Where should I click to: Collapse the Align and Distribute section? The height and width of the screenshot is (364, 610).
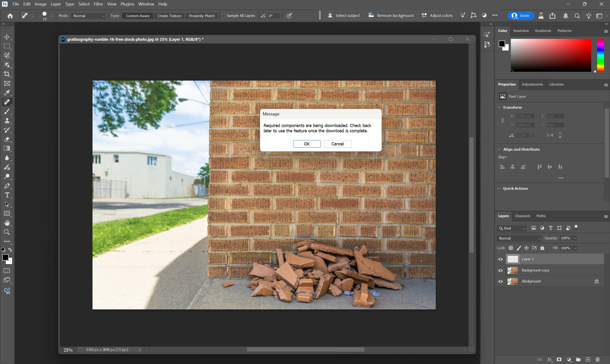tap(499, 149)
